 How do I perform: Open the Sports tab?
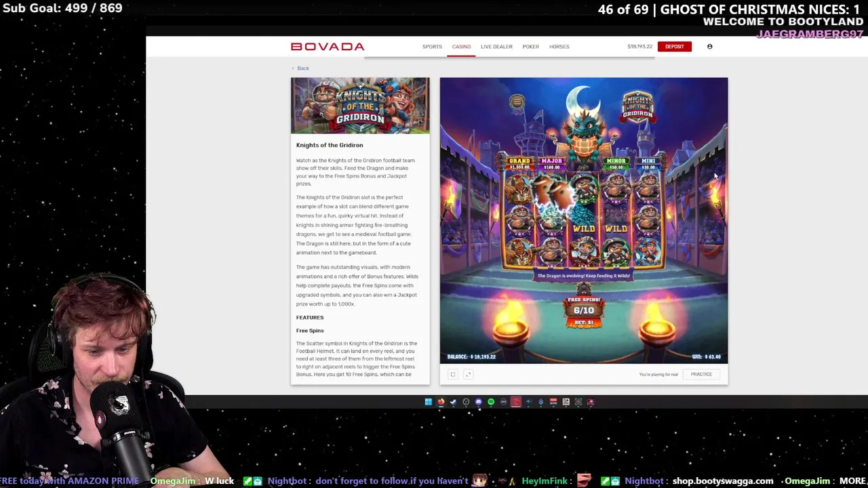click(432, 47)
